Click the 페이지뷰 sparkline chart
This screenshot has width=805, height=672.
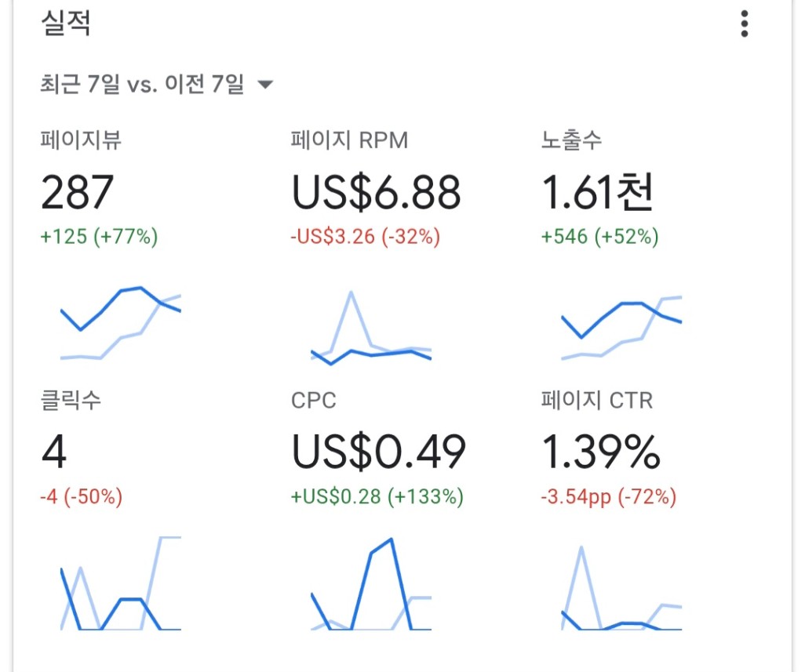(x=121, y=323)
